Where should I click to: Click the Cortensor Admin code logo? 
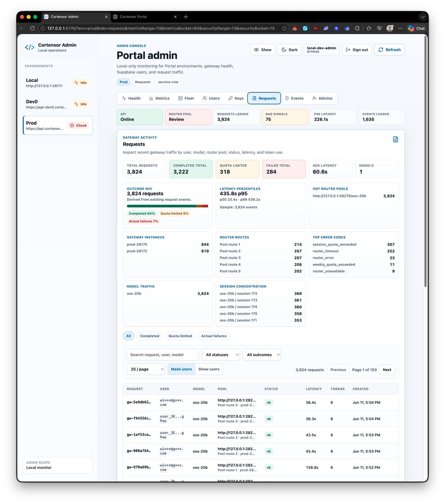click(30, 47)
